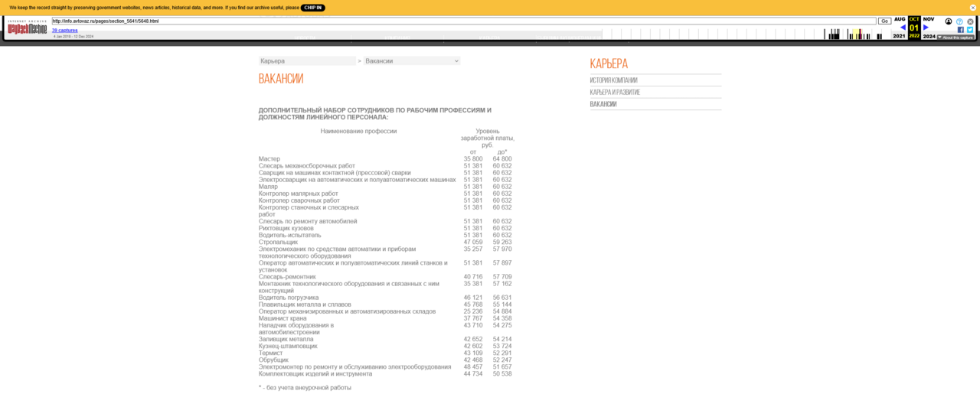Click Водитель погрузчика row
This screenshot has height=394, width=980.
pos(385,298)
